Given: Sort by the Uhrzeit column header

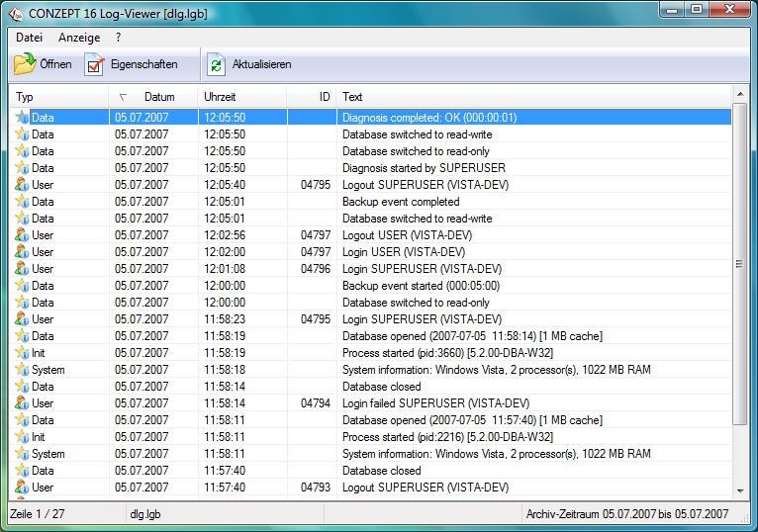Looking at the screenshot, I should click(x=242, y=97).
